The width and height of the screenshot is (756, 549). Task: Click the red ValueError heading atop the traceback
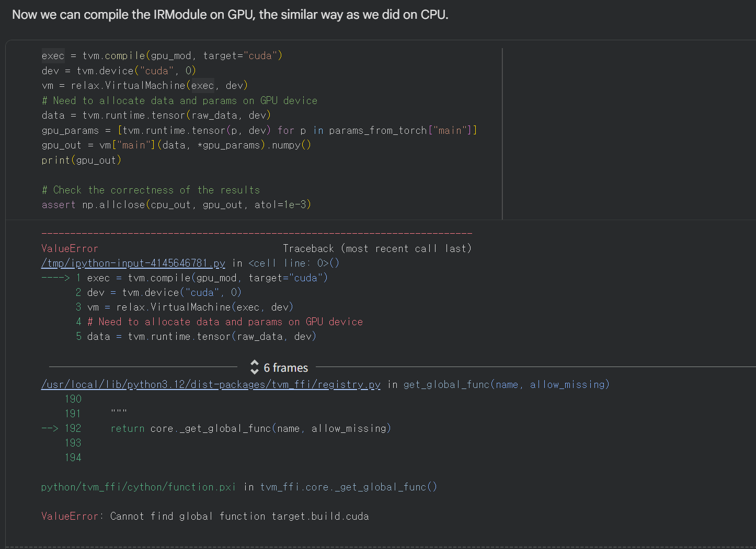70,248
